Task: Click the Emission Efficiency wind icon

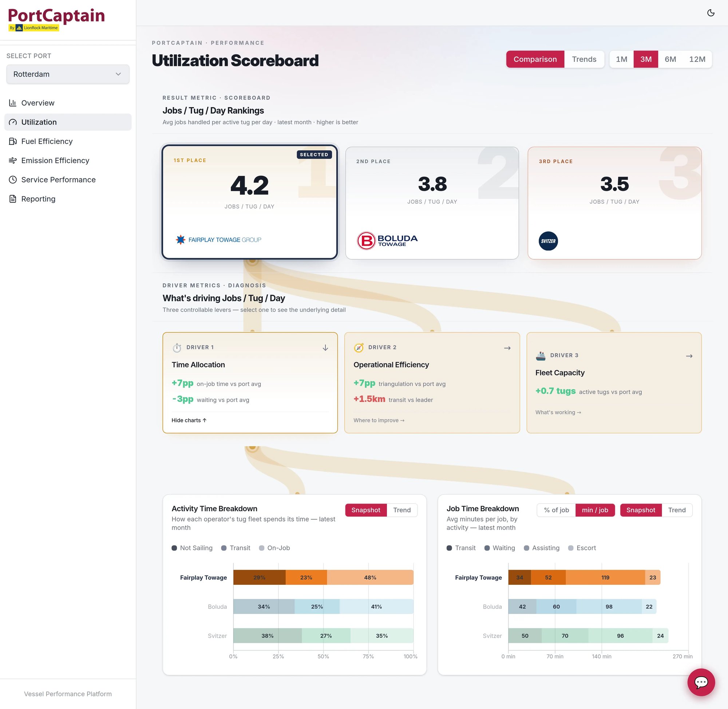Action: coord(13,161)
